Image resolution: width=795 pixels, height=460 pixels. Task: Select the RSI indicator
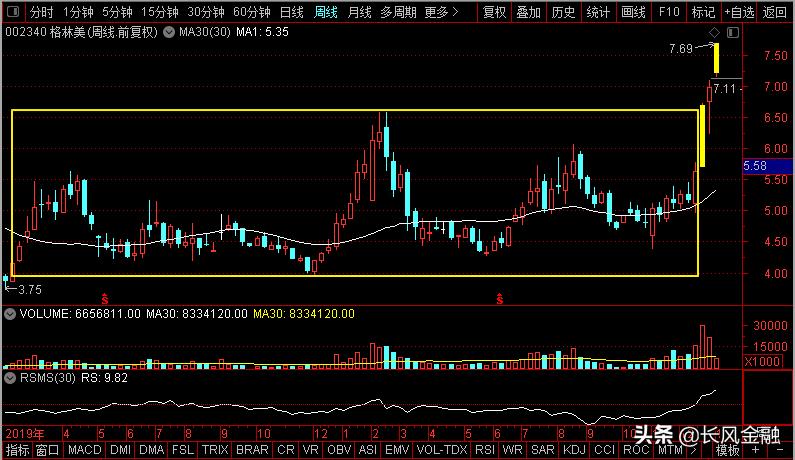(485, 450)
